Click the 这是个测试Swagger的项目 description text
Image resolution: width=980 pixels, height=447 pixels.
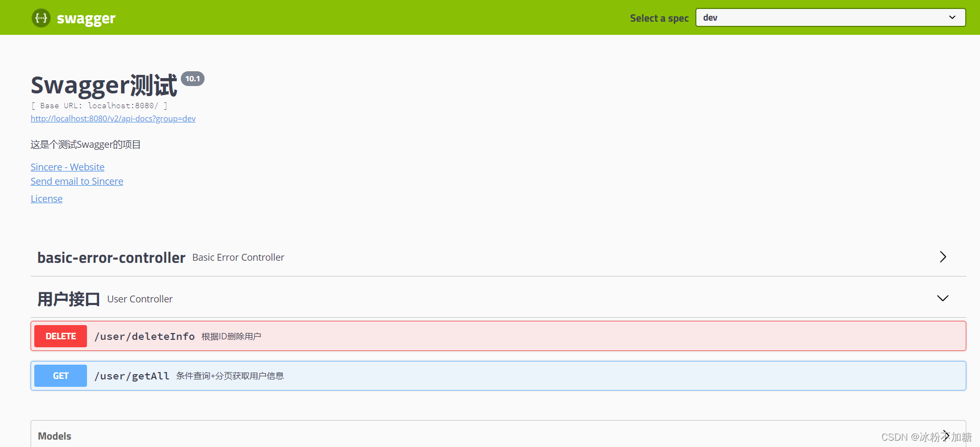pyautogui.click(x=85, y=145)
